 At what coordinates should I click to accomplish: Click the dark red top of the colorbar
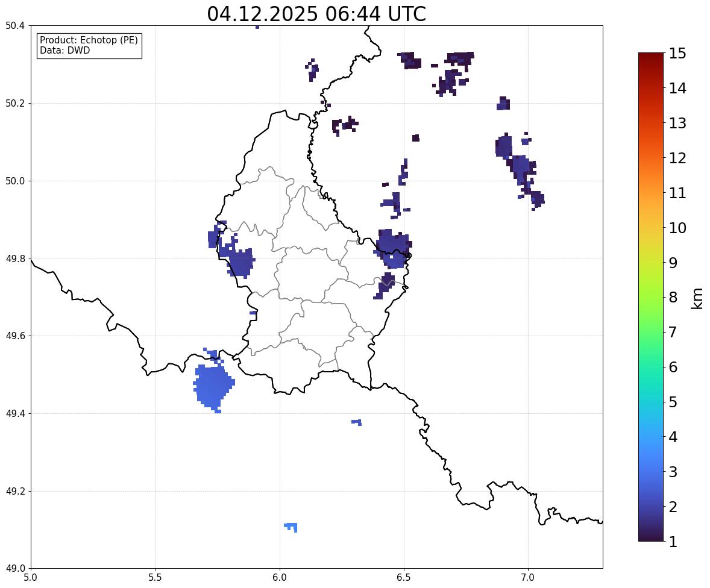[x=651, y=58]
